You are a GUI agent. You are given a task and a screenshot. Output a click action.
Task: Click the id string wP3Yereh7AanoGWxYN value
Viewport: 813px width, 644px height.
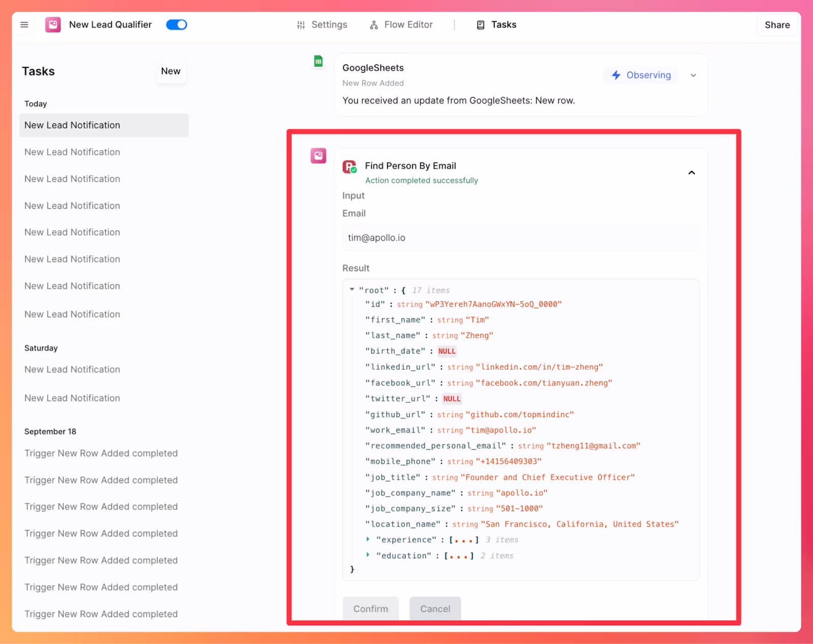[x=493, y=304]
